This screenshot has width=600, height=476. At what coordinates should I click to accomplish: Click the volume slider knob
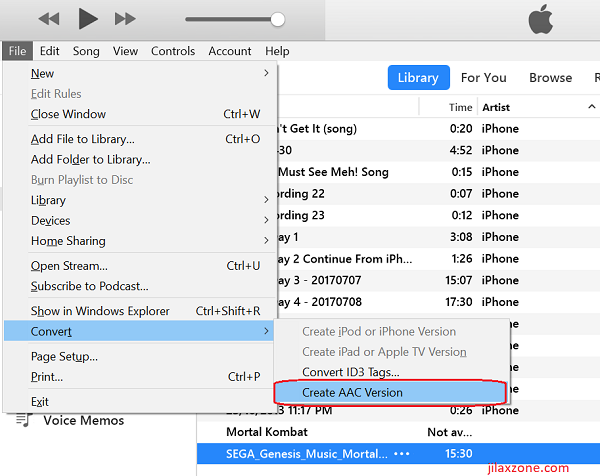[x=277, y=20]
